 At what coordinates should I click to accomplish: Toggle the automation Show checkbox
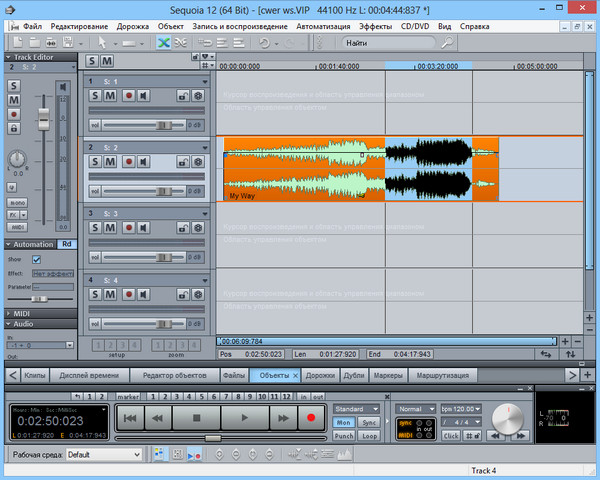[37, 259]
